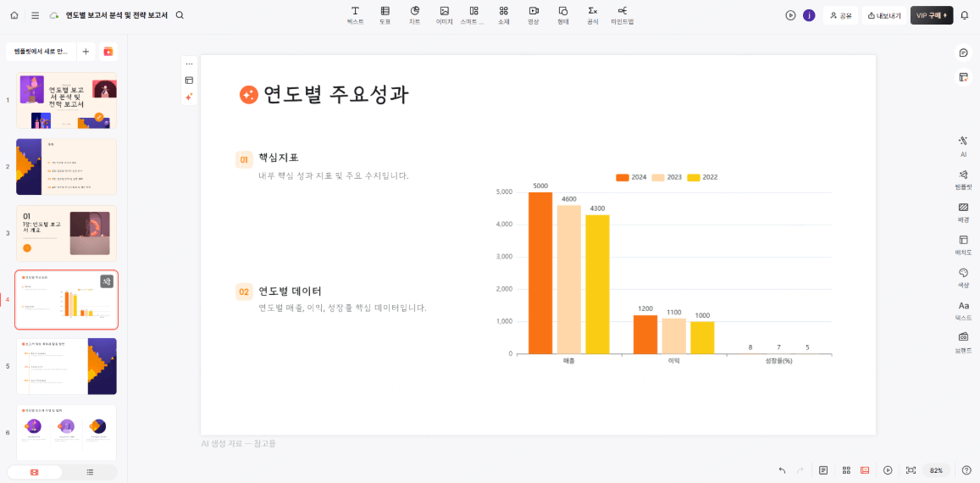
Task: Click 템플릿에서 새로 만들기 button
Action: pyautogui.click(x=41, y=52)
